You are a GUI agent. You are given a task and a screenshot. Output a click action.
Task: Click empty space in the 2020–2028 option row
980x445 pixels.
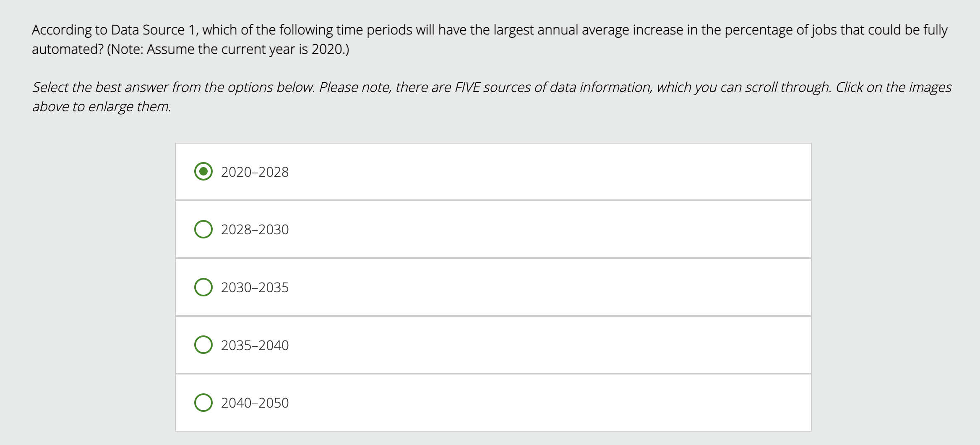(545, 172)
